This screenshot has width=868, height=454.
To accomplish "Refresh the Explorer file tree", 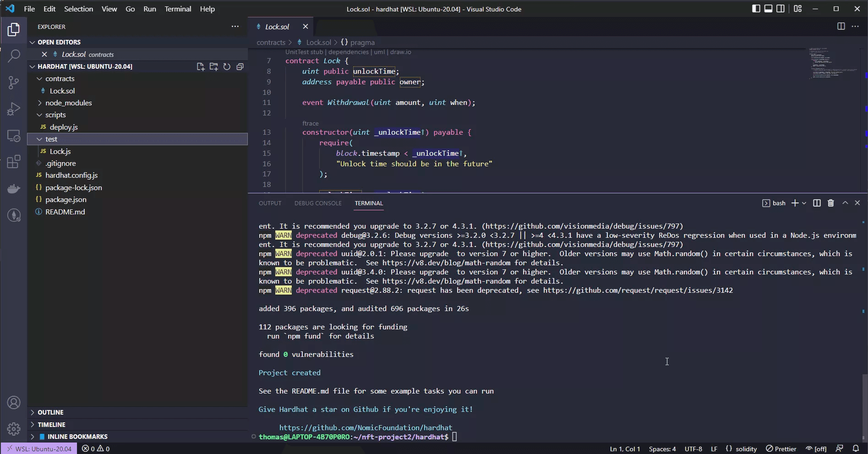I will click(x=227, y=66).
